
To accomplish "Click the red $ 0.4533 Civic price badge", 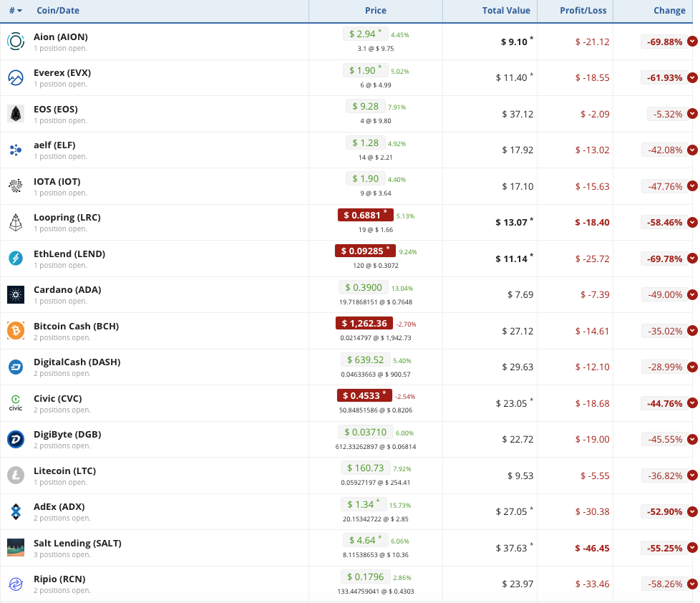I will [364, 396].
